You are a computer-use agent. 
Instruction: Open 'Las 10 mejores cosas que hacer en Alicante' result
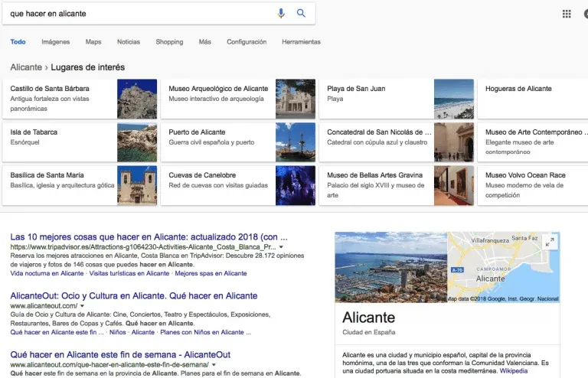point(149,236)
